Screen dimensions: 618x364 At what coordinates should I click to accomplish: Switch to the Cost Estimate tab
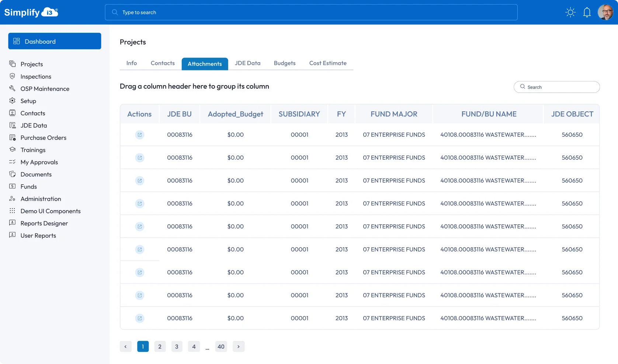coord(328,63)
